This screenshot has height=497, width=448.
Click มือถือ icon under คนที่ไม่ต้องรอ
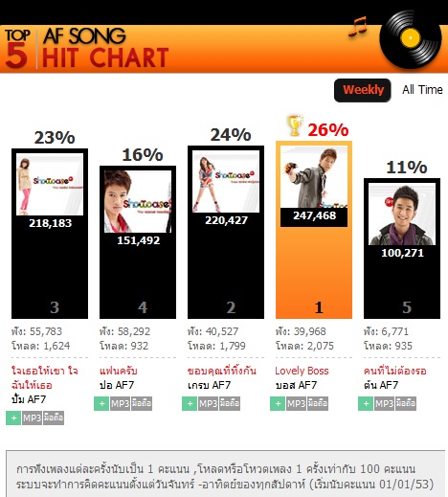click(x=406, y=403)
